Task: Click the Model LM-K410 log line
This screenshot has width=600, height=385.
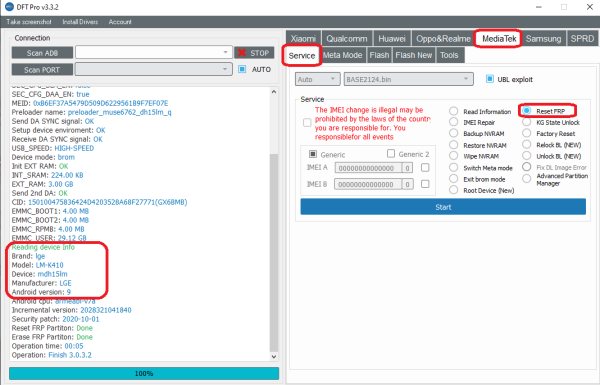Action: pos(38,265)
